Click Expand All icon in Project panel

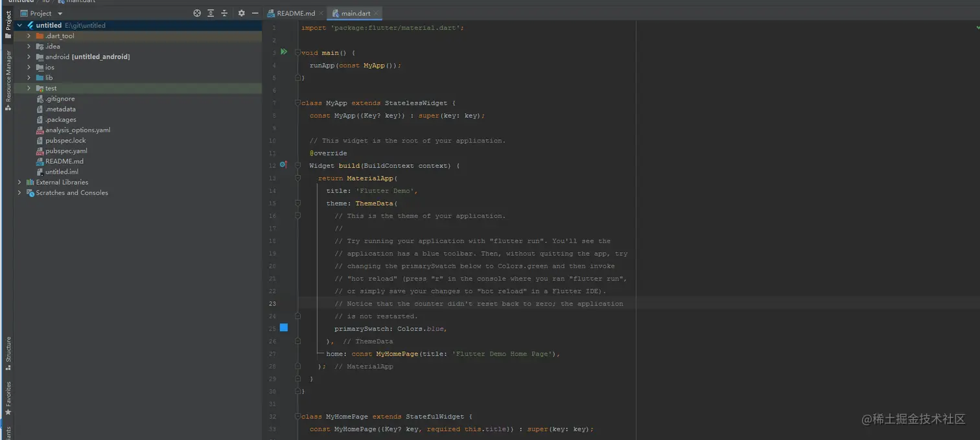pos(211,13)
